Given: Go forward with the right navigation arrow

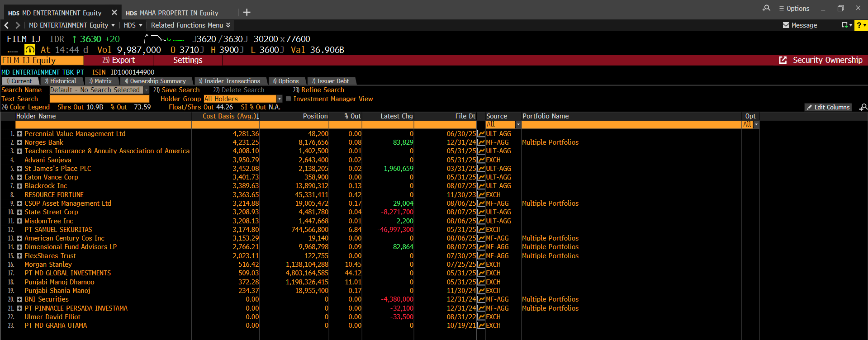Looking at the screenshot, I should click(18, 25).
